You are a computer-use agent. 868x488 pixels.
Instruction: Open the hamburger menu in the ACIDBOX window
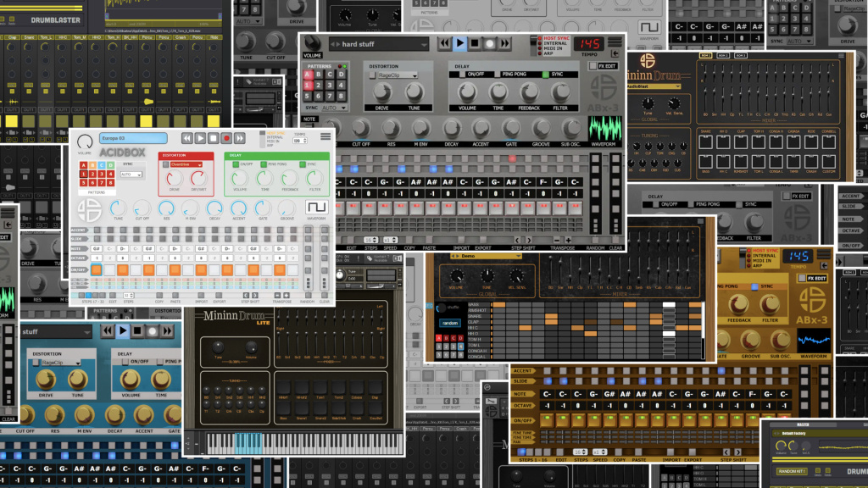click(x=325, y=136)
